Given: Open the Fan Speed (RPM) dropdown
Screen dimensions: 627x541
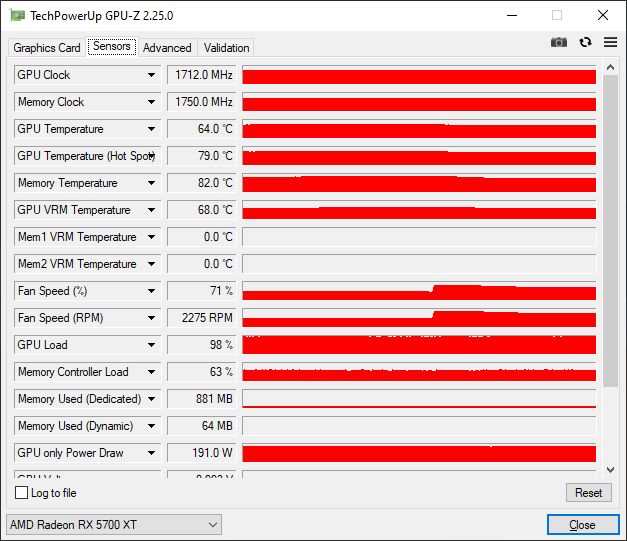Looking at the screenshot, I should [151, 318].
